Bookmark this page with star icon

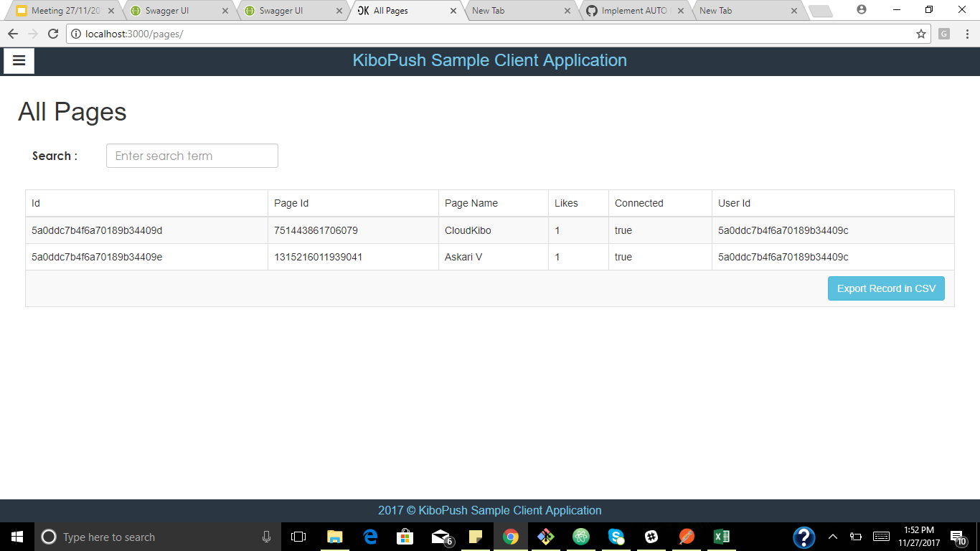(921, 34)
